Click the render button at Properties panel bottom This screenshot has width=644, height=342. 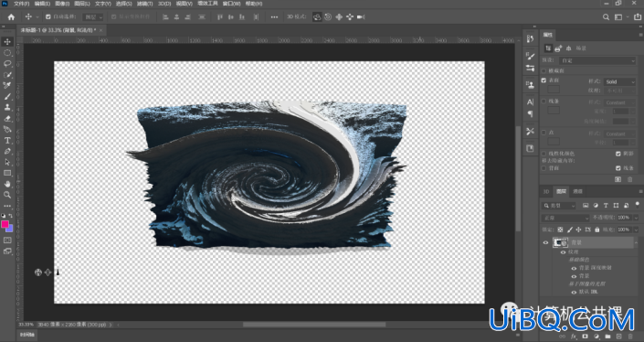pos(618,179)
